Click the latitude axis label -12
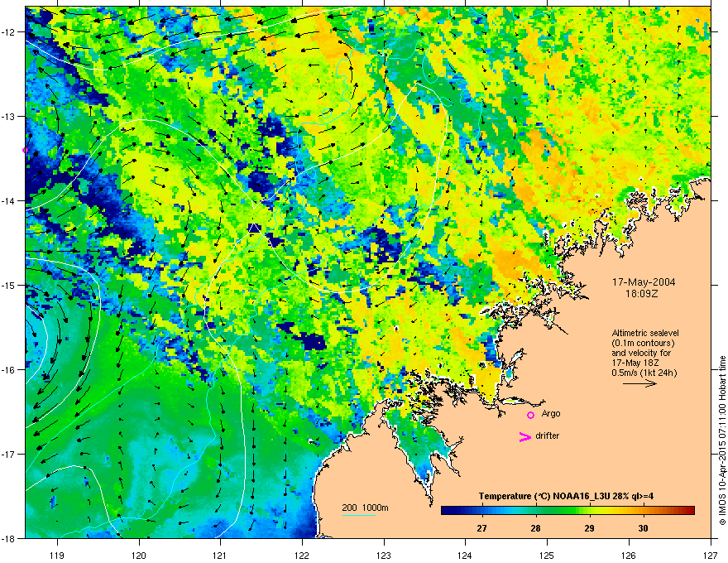This screenshot has width=728, height=563. click(x=9, y=31)
